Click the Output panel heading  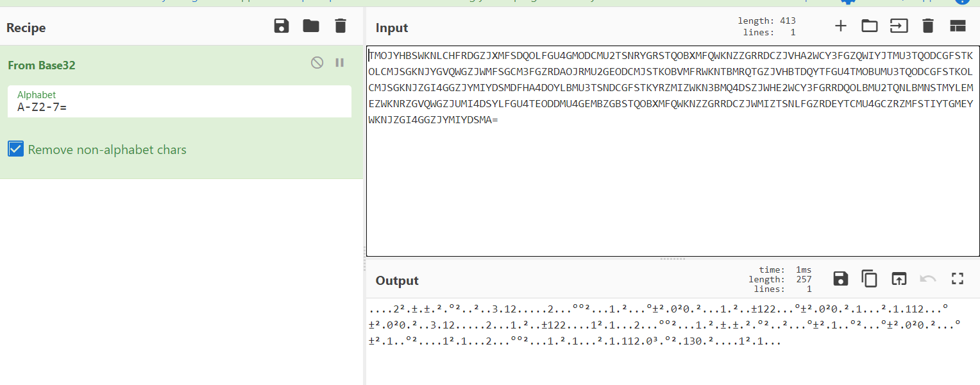tap(397, 280)
